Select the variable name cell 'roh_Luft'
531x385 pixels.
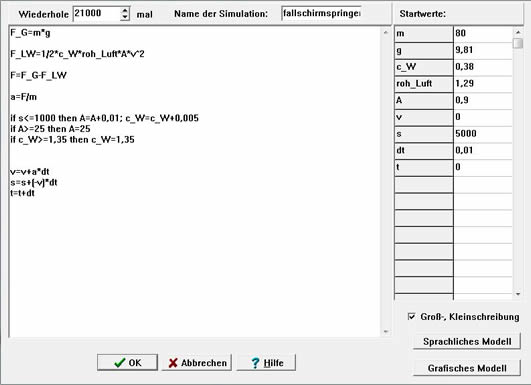(424, 84)
